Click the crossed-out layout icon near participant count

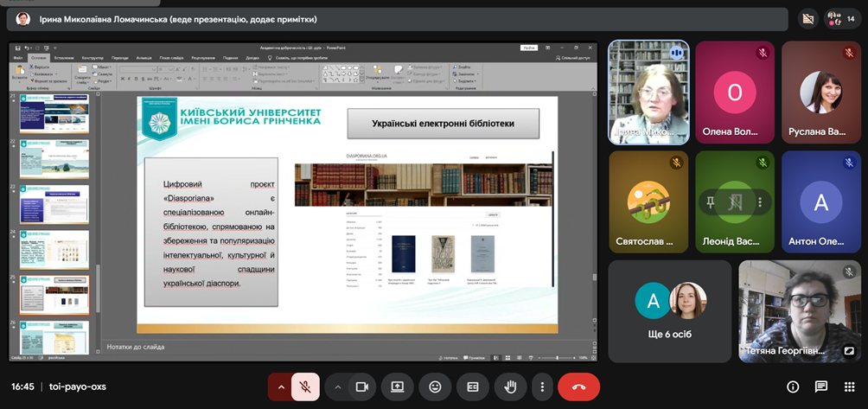pyautogui.click(x=809, y=18)
